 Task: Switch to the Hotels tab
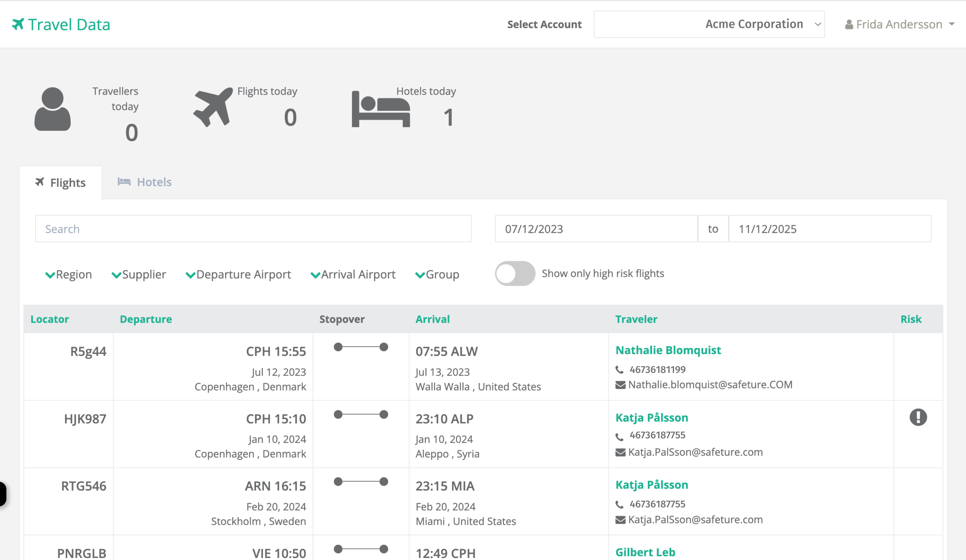tap(144, 182)
